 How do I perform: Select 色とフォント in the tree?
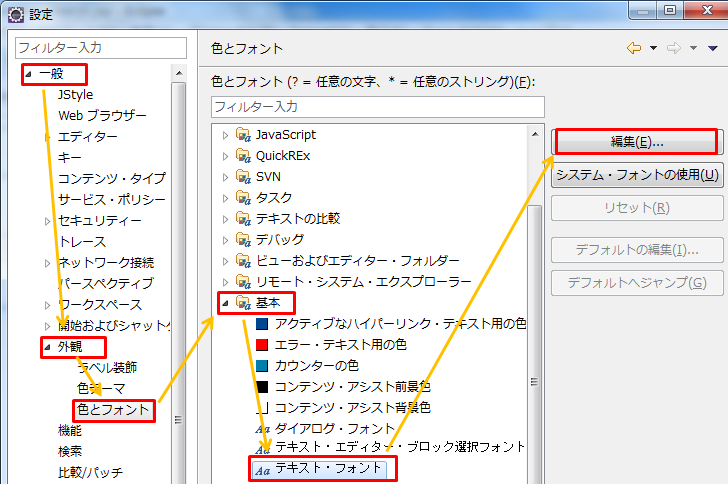113,410
